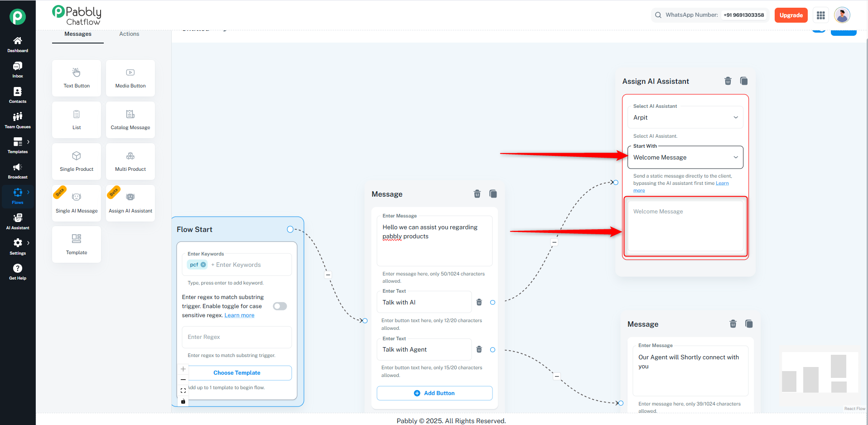Duplicate the Hello message node

[493, 194]
